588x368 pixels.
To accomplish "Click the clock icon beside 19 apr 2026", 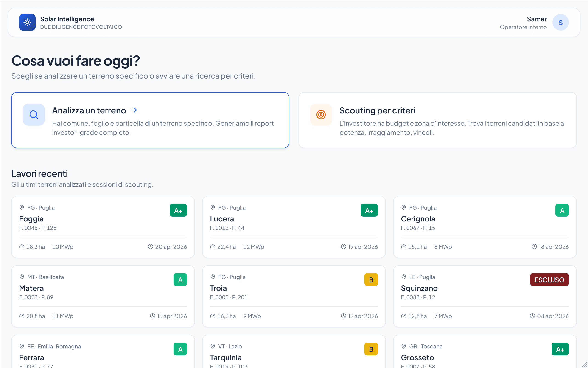I will tap(343, 246).
